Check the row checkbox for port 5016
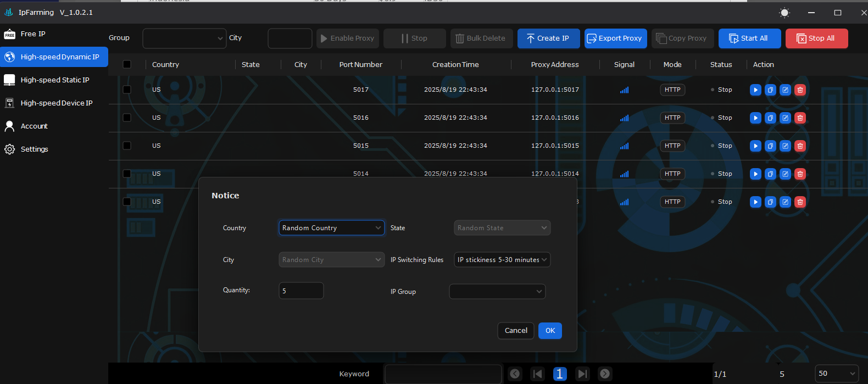 pyautogui.click(x=127, y=118)
